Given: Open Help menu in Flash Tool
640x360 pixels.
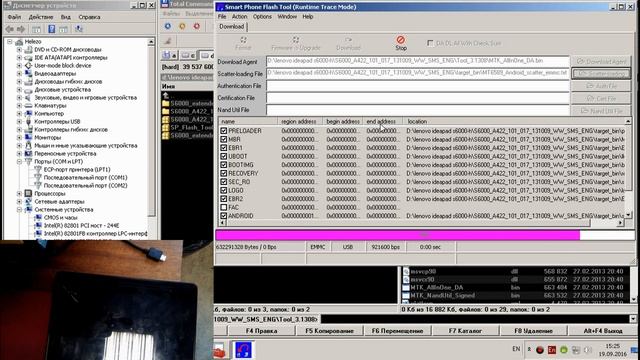Looking at the screenshot, I should point(308,17).
